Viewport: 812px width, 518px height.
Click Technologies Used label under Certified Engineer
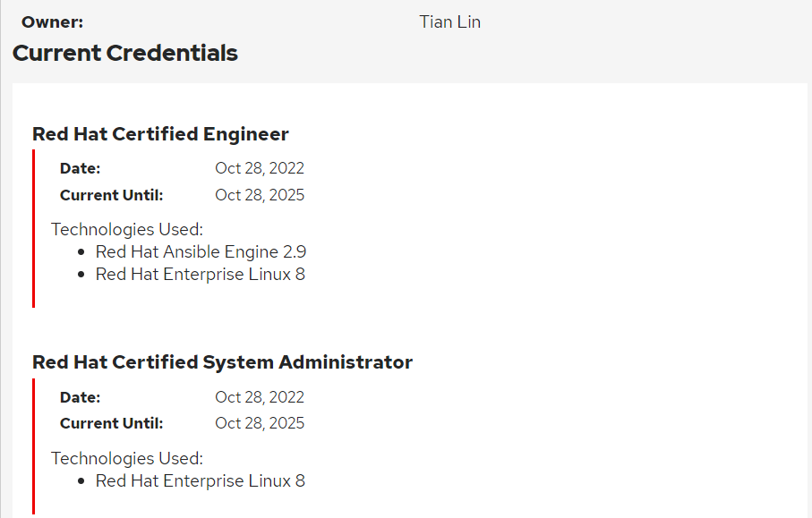click(x=127, y=229)
